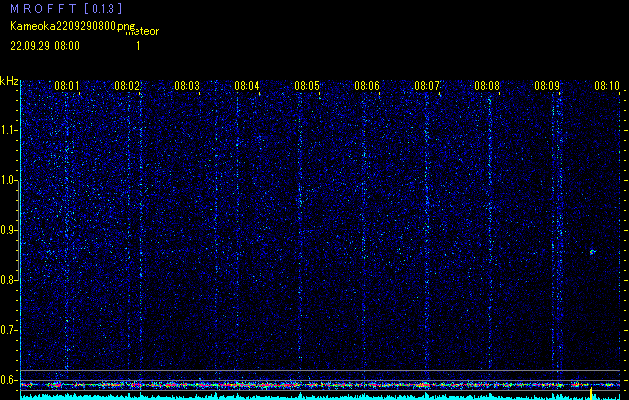Click the red carrier signal line below 0.6 kHz
The width and height of the screenshot is (629, 400).
pos(320,385)
